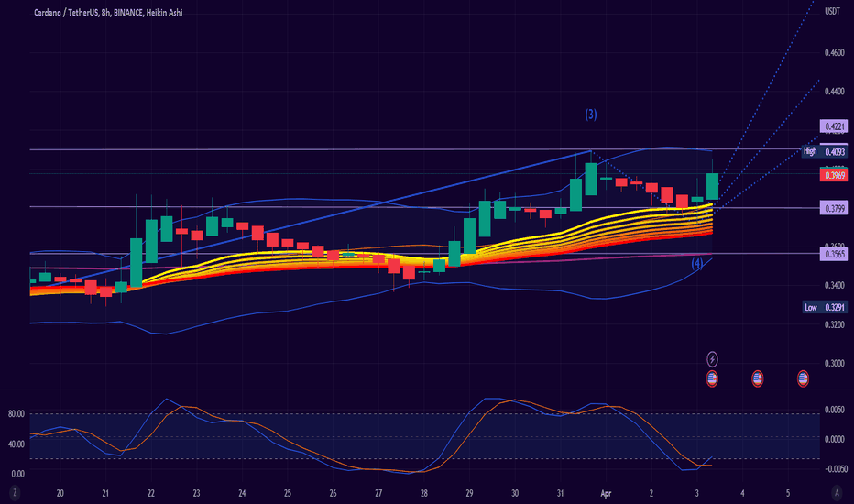Click the Apr date on the time axis
The height and width of the screenshot is (504, 854).
click(606, 493)
